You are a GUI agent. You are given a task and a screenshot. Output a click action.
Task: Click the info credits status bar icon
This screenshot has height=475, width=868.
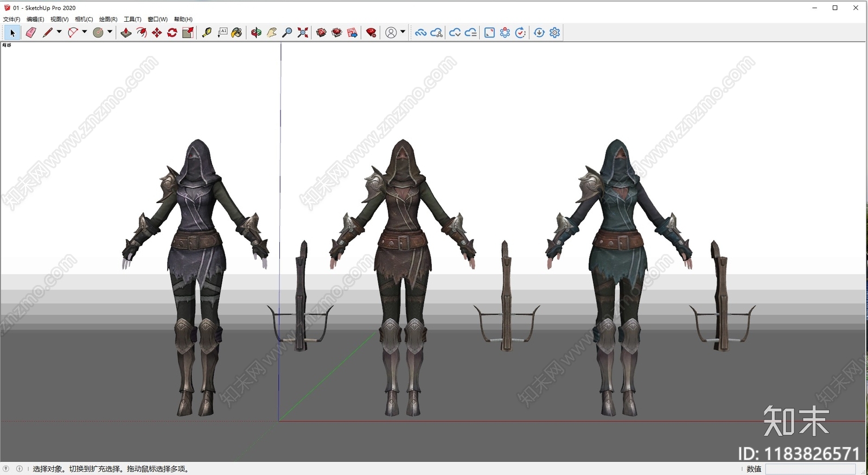[x=20, y=468]
